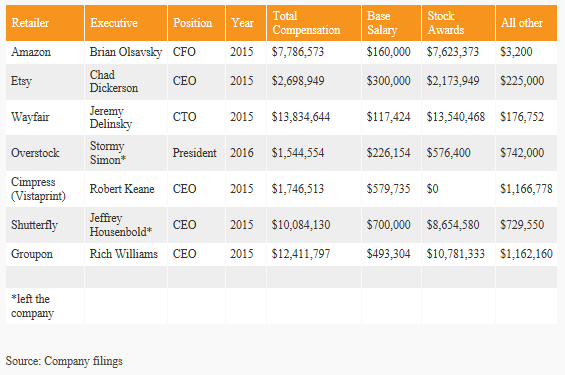Select the Brian Olsavsky executive cell
Viewport: 565px width, 375px height.
click(x=126, y=52)
